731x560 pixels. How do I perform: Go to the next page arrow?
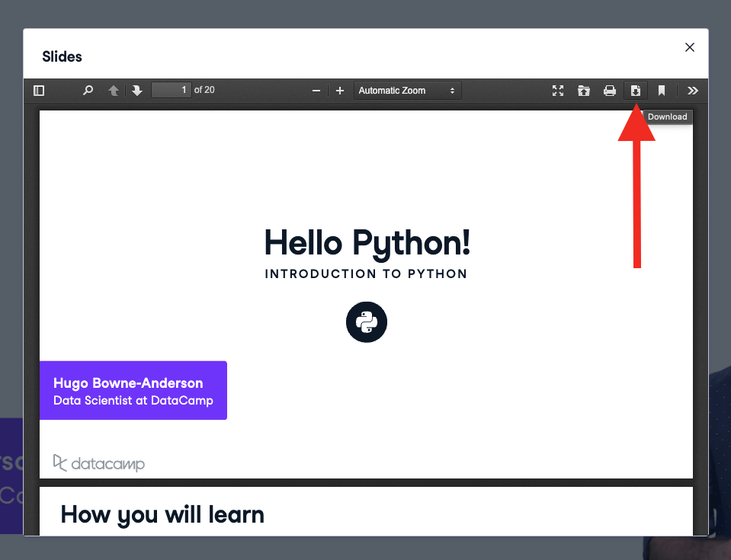[137, 91]
